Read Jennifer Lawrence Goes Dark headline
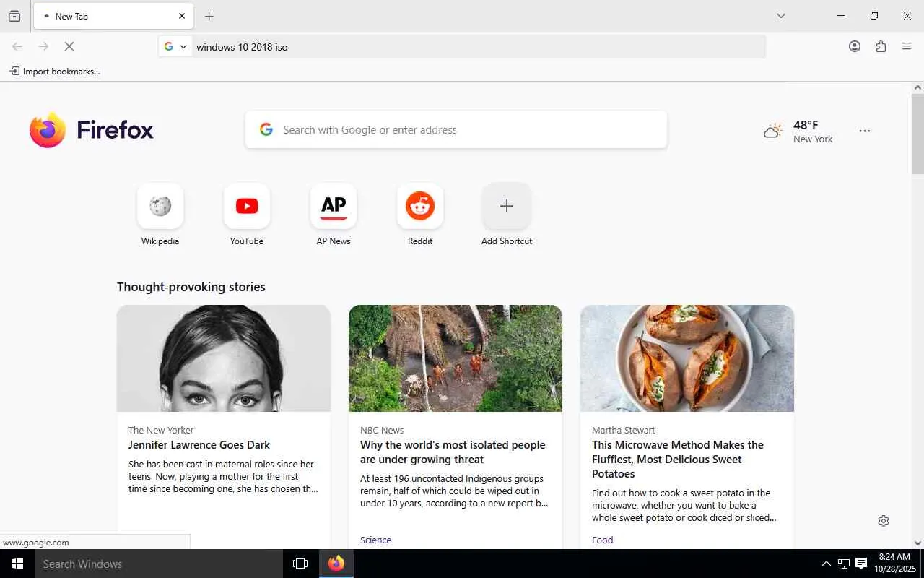Viewport: 924px width, 578px height. click(199, 445)
